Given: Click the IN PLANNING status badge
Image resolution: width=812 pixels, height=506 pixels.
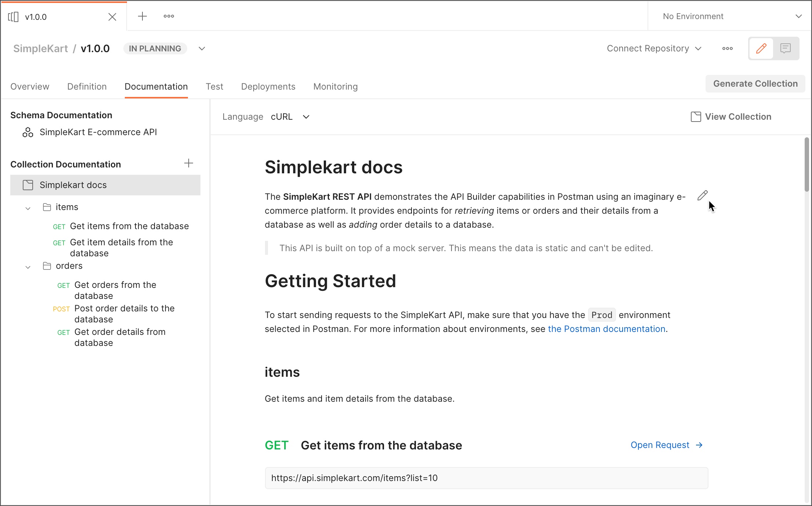Looking at the screenshot, I should tap(155, 48).
